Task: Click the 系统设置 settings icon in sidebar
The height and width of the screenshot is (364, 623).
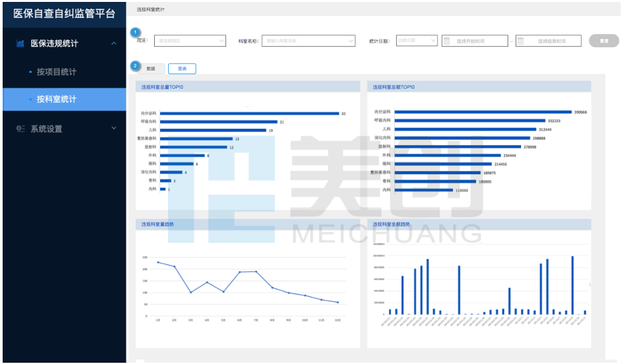Action: pyautogui.click(x=20, y=129)
